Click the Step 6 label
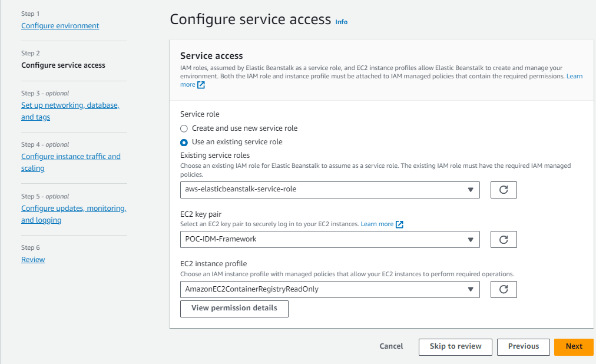The width and height of the screenshot is (596, 364). pos(31,247)
